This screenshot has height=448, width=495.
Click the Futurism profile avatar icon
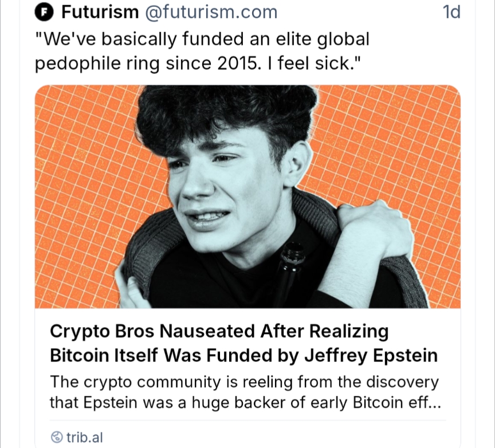[44, 12]
